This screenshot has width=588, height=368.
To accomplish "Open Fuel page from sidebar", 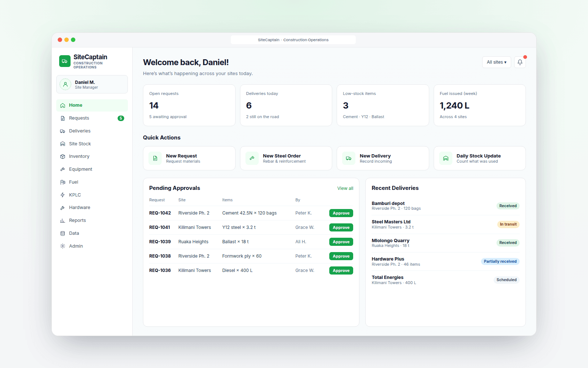I will pos(92,182).
